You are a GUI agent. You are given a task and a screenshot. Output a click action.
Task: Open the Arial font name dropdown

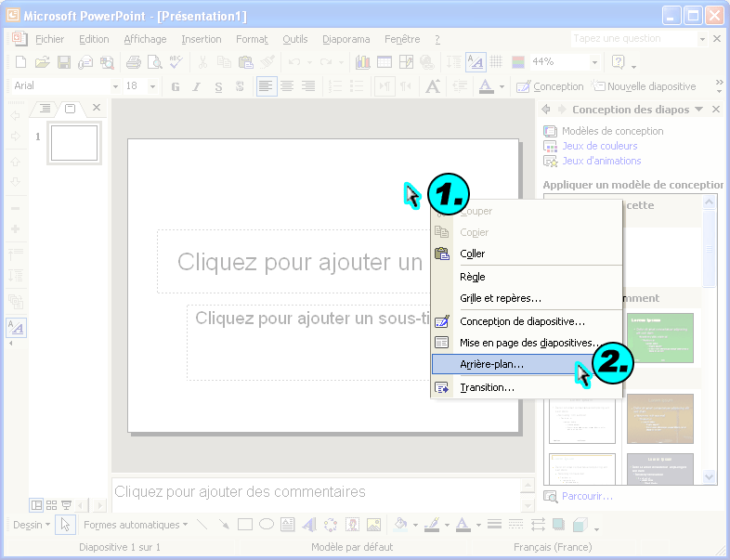click(115, 86)
